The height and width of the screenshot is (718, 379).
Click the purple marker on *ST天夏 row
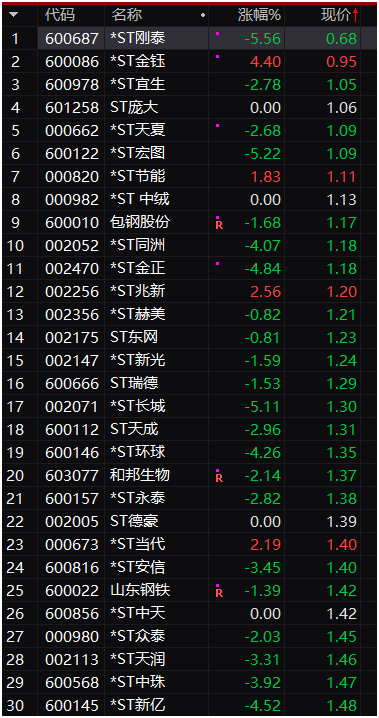click(x=217, y=125)
